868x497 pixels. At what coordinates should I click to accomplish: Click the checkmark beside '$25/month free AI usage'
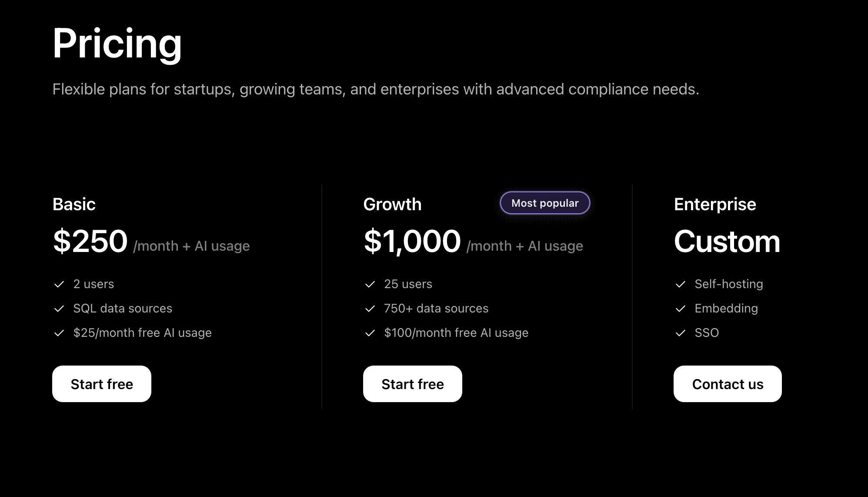coord(60,333)
